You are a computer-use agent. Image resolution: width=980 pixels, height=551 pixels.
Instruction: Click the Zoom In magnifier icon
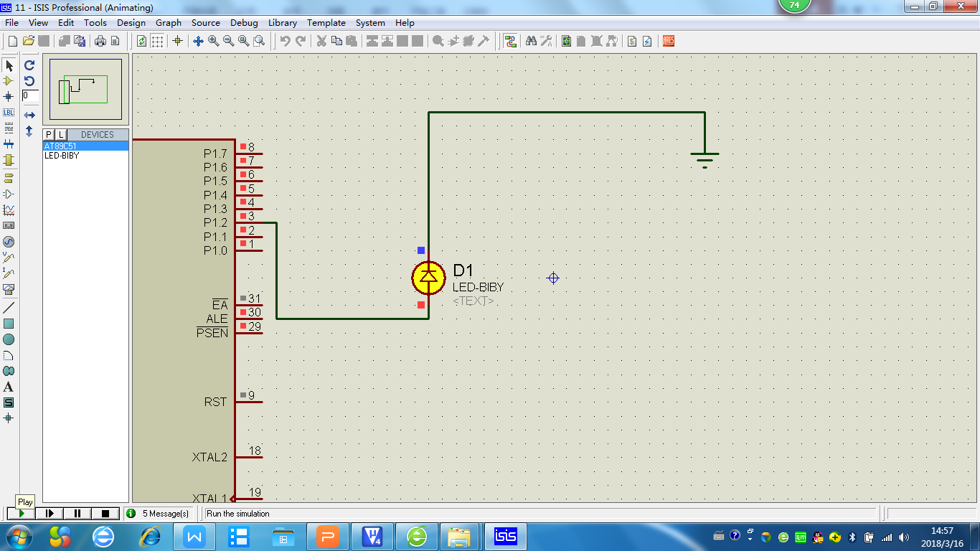click(213, 41)
